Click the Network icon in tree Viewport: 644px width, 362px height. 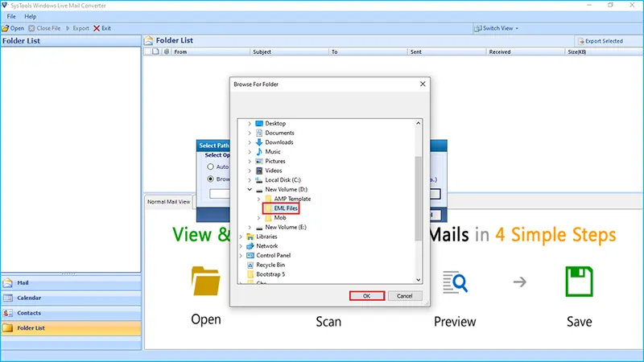250,246
